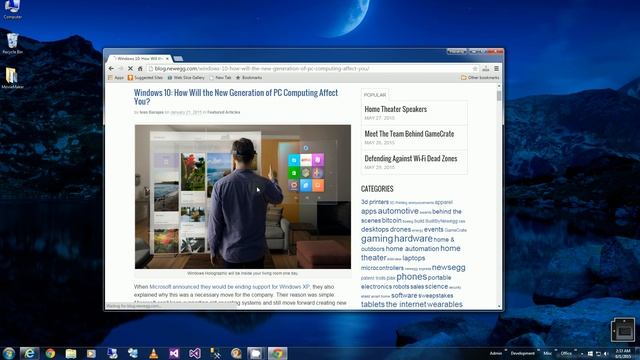This screenshot has height=360, width=640.
Task: Open the New Tab bookmark
Action: point(220,78)
